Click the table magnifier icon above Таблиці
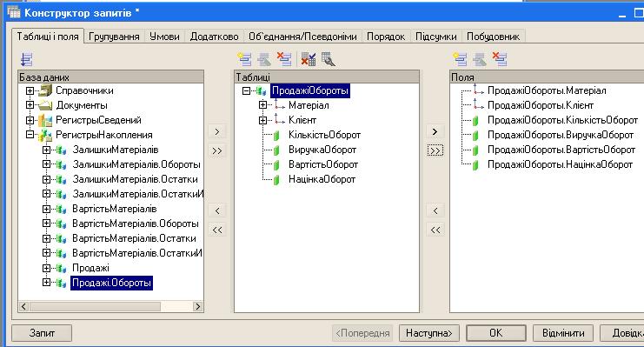Viewport: 644px width, 347px height. [329, 59]
